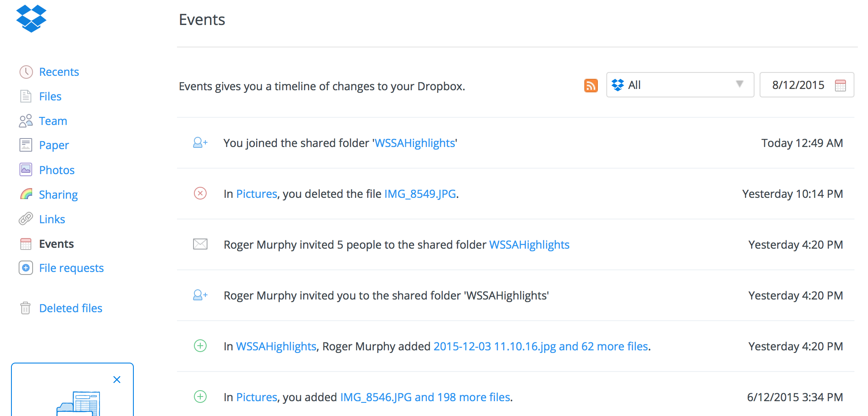Click the Deleted files trash icon
The width and height of the screenshot is (868, 416).
click(25, 308)
